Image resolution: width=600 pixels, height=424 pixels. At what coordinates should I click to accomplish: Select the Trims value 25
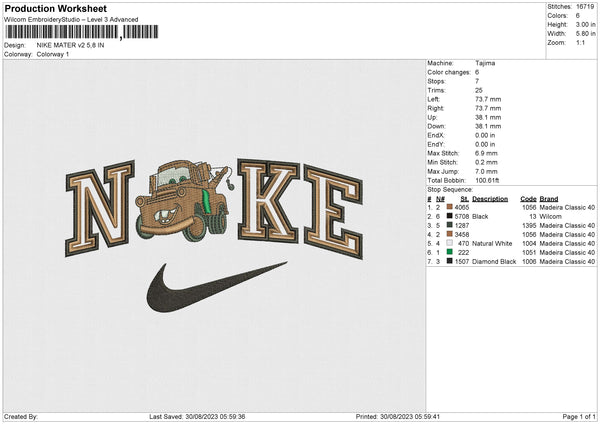coord(479,90)
